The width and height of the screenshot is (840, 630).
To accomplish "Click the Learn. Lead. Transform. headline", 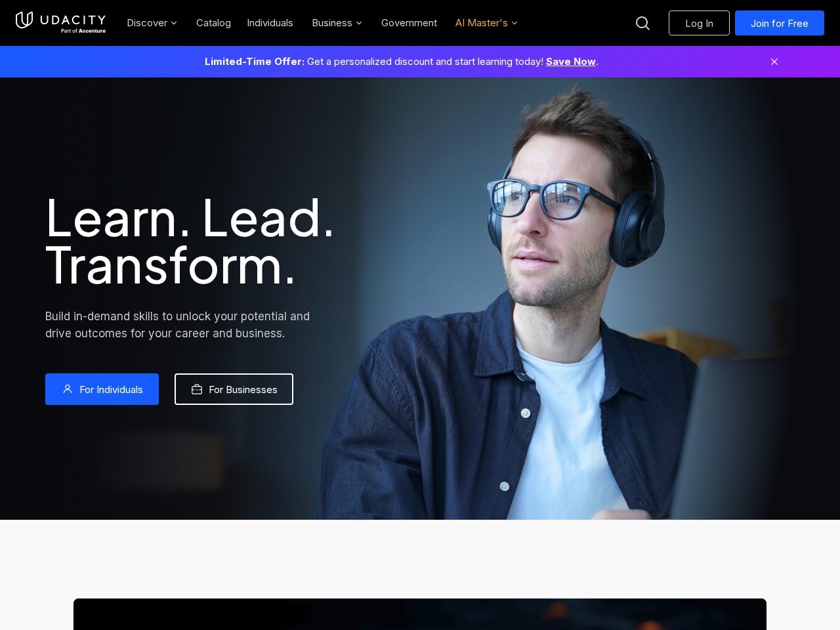I will (x=190, y=241).
